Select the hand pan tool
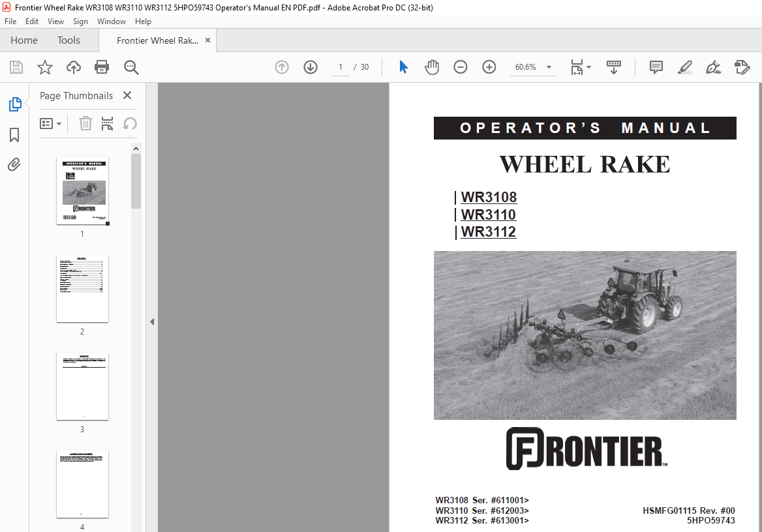Image resolution: width=762 pixels, height=532 pixels. pyautogui.click(x=431, y=67)
